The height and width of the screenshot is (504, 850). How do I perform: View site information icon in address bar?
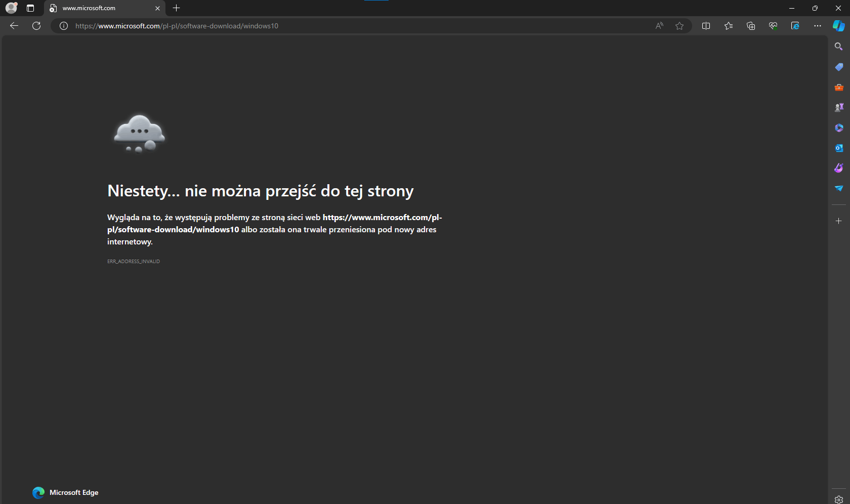tap(64, 26)
